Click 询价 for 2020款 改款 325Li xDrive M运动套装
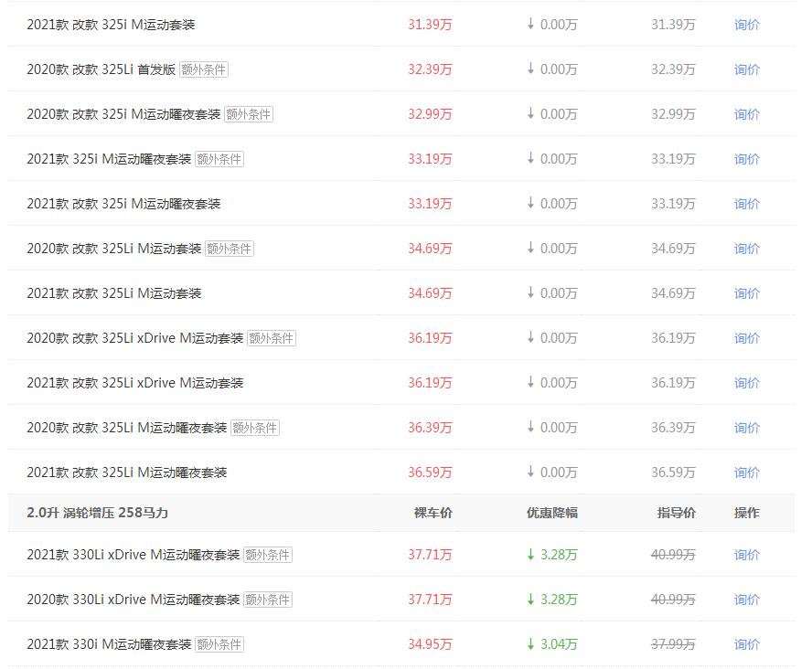The image size is (812, 669). pos(746,338)
